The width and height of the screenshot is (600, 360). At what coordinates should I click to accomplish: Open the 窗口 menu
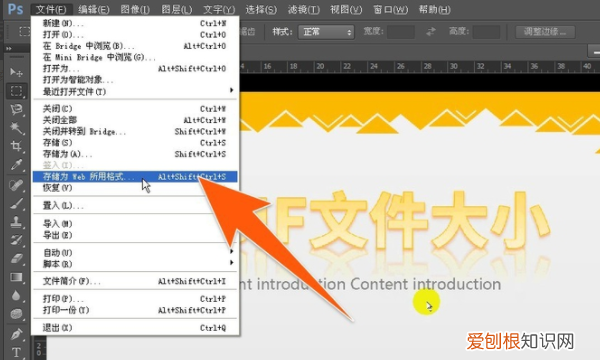point(390,9)
